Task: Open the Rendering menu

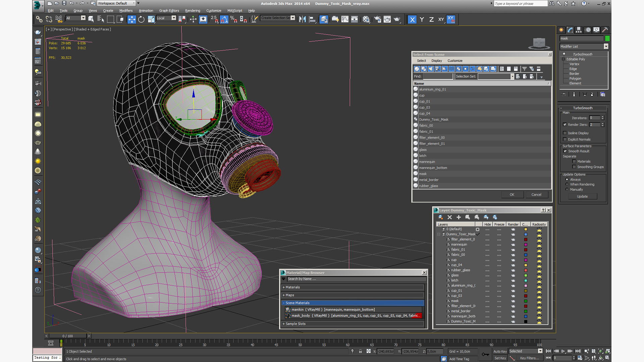Action: click(193, 11)
